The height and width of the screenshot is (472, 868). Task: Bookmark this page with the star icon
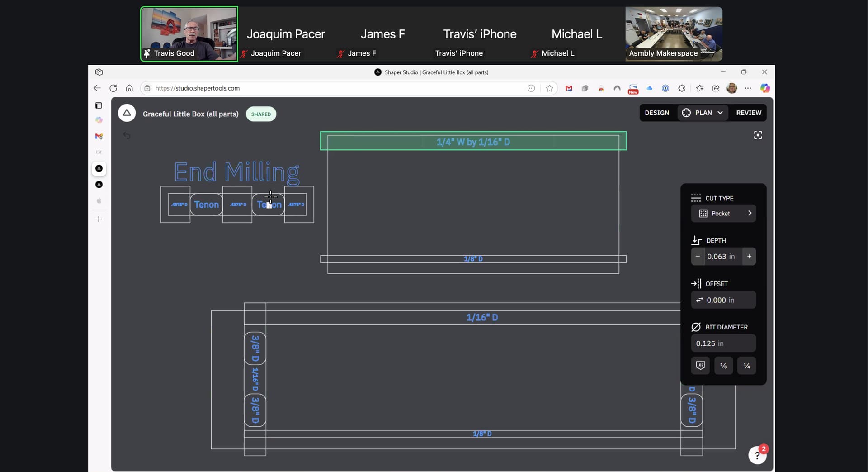pos(549,88)
